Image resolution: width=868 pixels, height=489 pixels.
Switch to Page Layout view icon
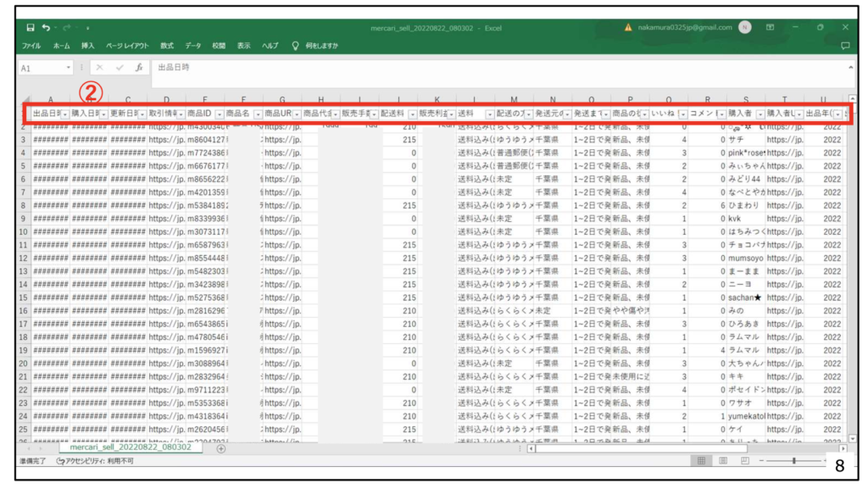pyautogui.click(x=722, y=460)
